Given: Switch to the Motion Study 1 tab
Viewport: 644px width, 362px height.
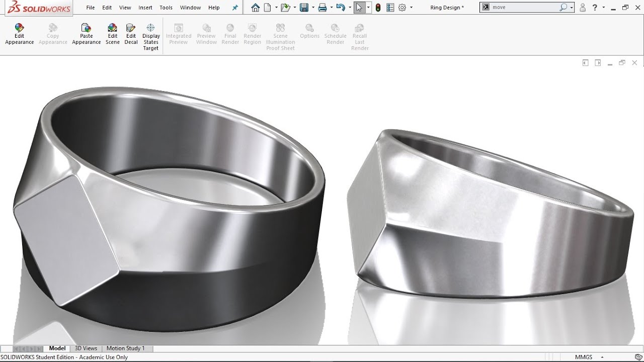Looking at the screenshot, I should [x=125, y=348].
